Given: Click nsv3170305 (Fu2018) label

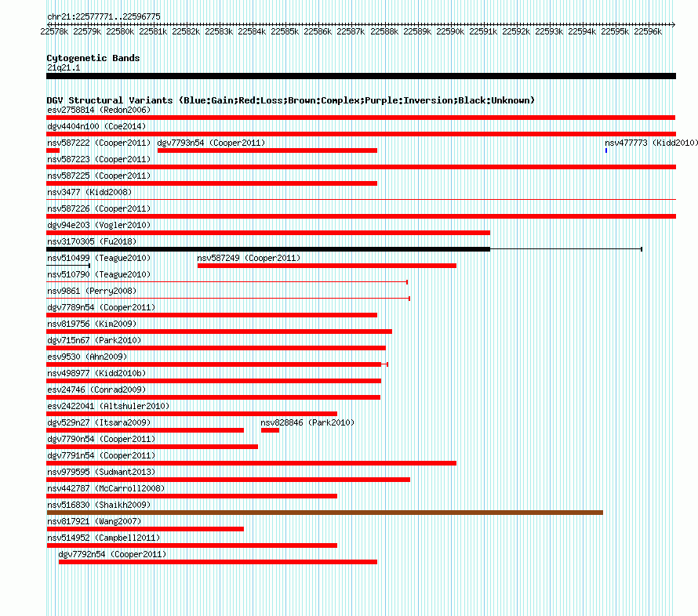Looking at the screenshot, I should 92,241.
